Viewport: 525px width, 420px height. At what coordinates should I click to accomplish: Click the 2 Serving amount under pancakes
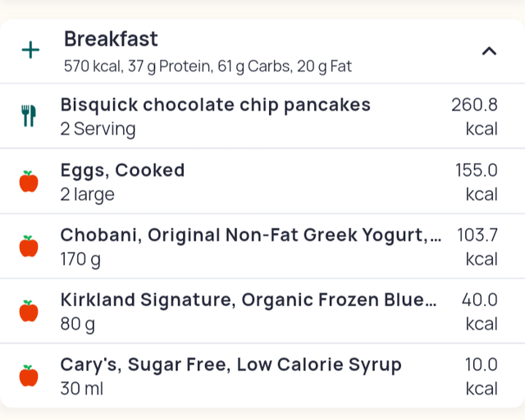pos(98,129)
